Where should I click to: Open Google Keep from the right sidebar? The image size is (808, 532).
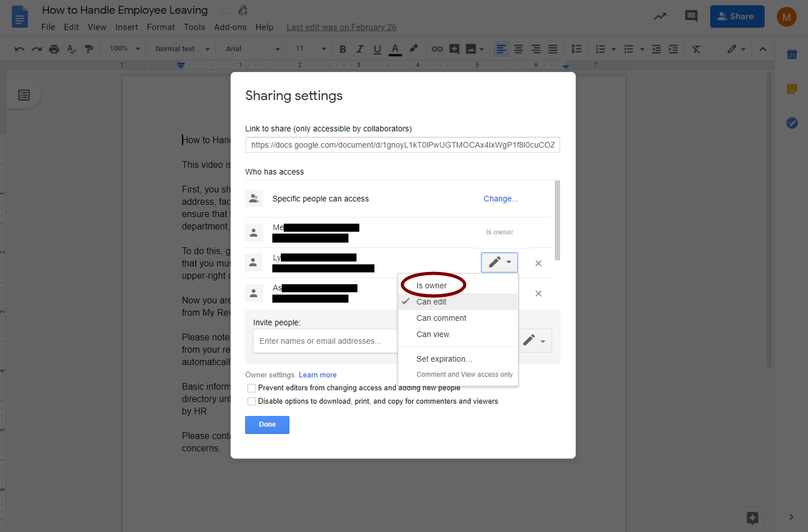792,88
